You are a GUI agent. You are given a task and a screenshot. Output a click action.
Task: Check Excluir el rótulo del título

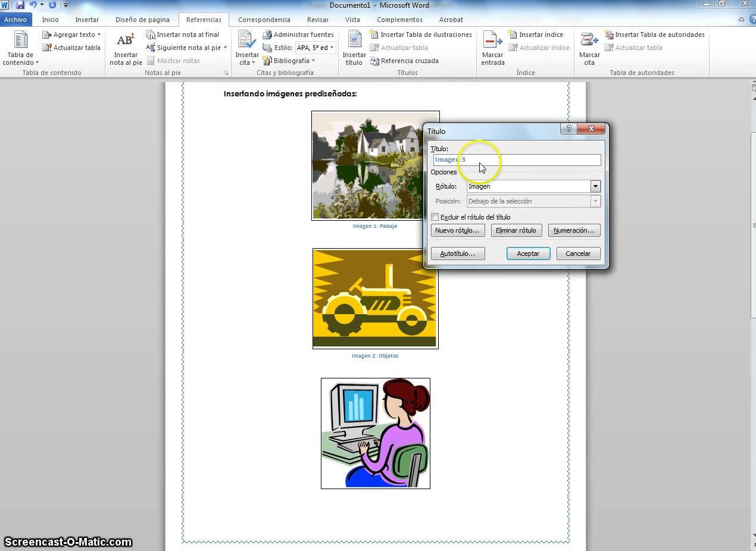click(x=435, y=217)
